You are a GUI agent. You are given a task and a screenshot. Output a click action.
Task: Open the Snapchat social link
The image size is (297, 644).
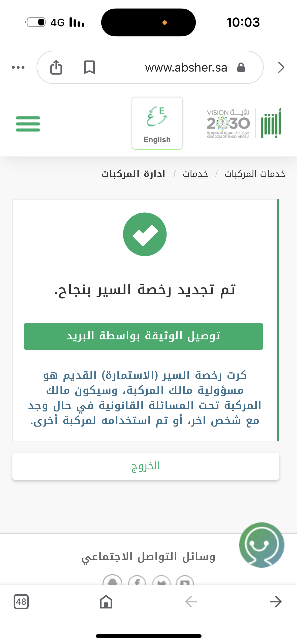click(112, 581)
